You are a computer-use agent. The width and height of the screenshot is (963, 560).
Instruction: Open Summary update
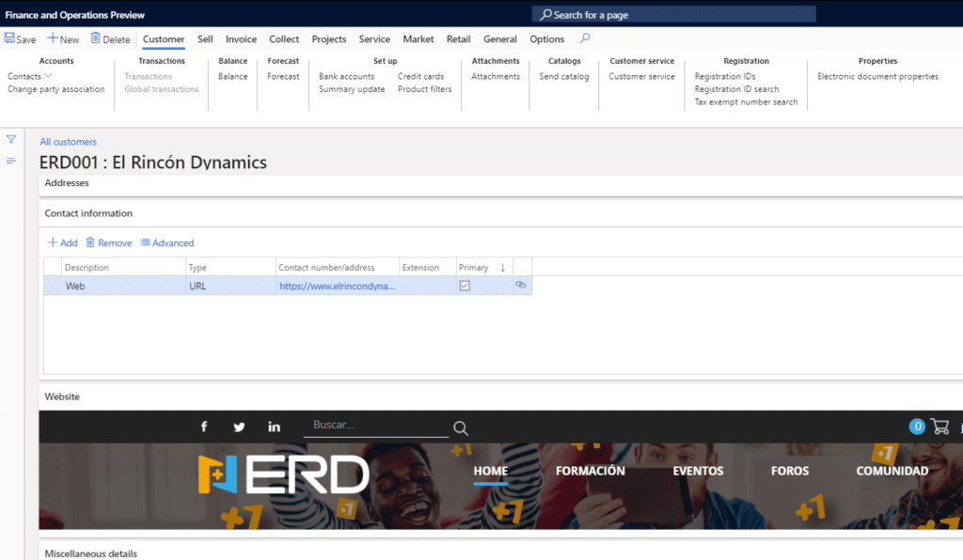[x=352, y=89]
